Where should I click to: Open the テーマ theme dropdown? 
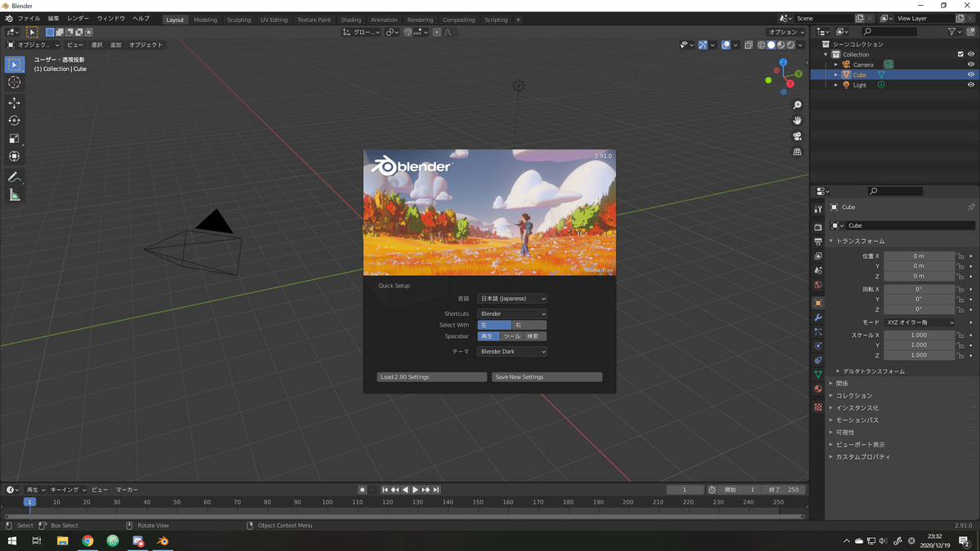coord(512,352)
